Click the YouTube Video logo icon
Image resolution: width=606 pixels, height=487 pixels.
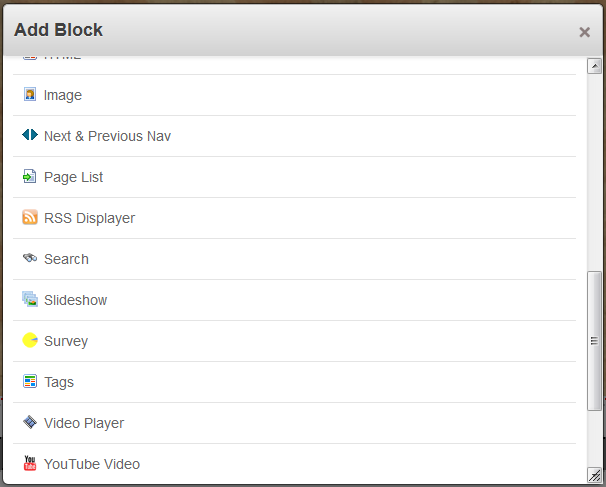click(30, 463)
